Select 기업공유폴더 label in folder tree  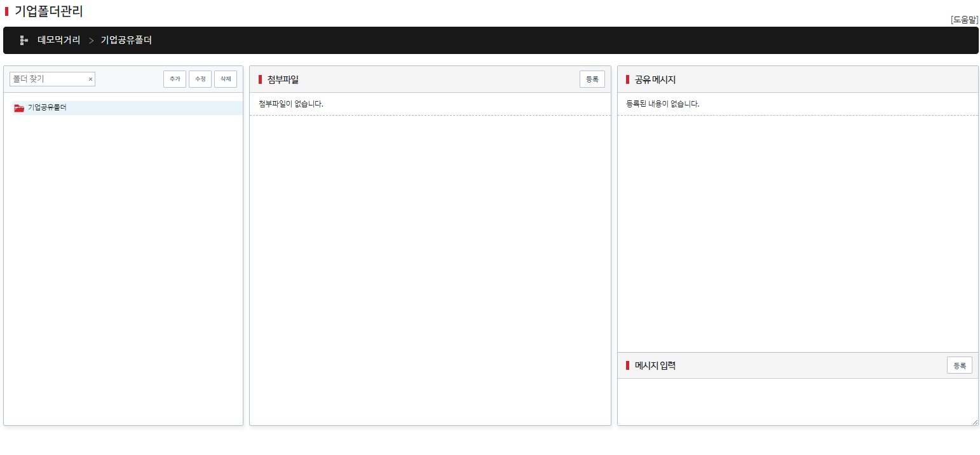coord(47,107)
